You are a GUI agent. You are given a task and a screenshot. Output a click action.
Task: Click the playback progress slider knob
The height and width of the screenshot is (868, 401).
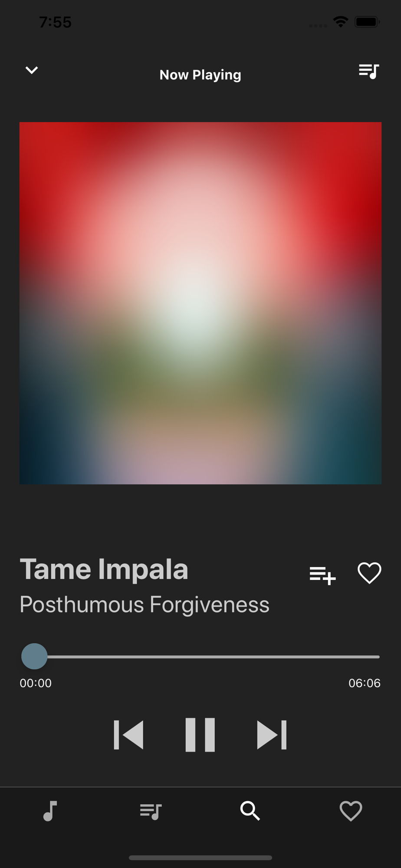click(34, 656)
